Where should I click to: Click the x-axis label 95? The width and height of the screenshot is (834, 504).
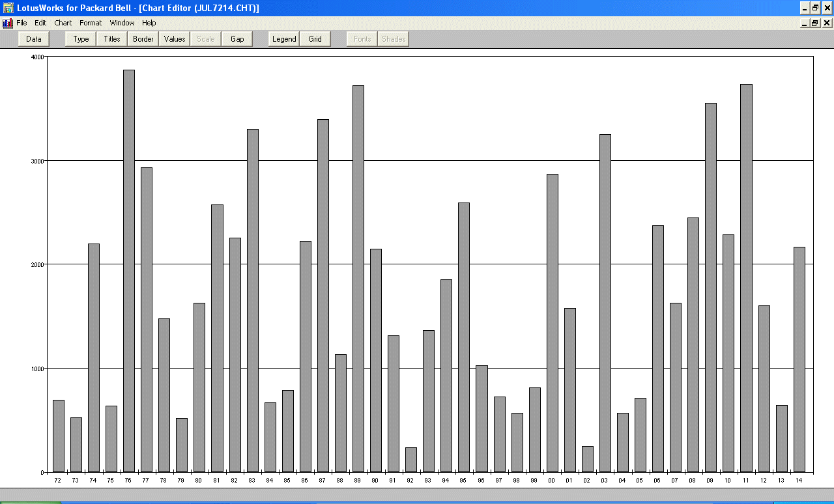pyautogui.click(x=463, y=481)
